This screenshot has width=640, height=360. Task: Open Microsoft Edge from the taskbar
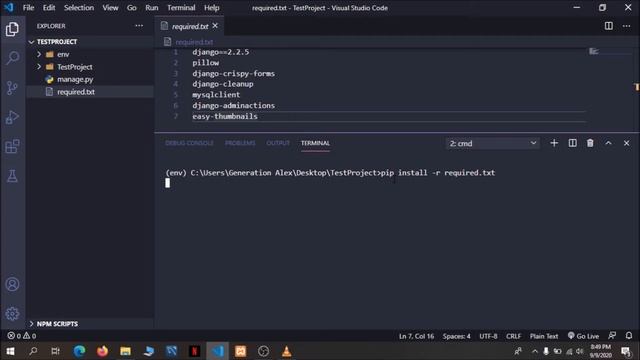[80, 351]
